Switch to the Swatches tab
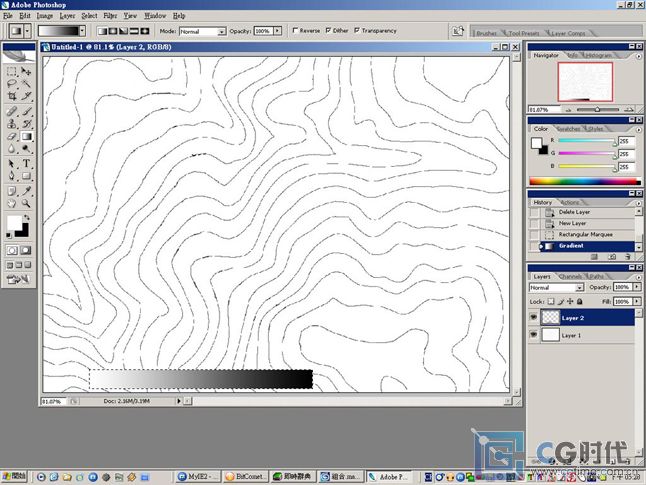This screenshot has height=485, width=646. [568, 129]
